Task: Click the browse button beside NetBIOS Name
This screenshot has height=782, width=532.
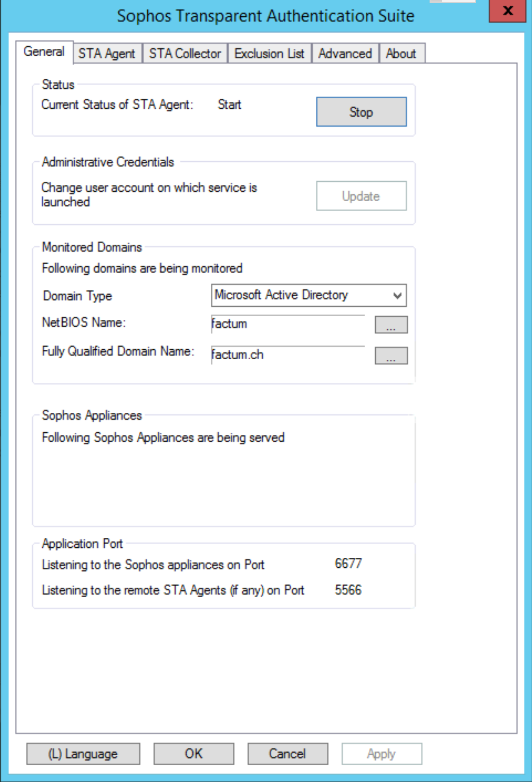Action: pyautogui.click(x=391, y=325)
